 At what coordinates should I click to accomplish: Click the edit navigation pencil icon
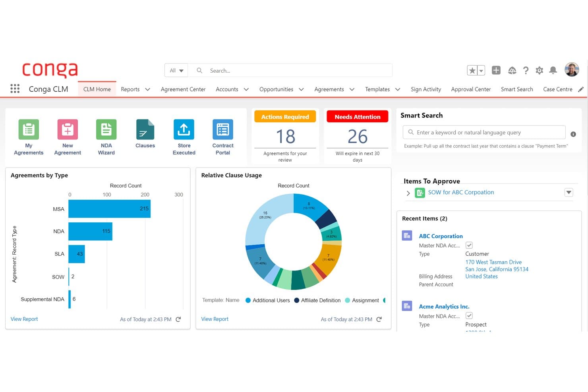581,89
